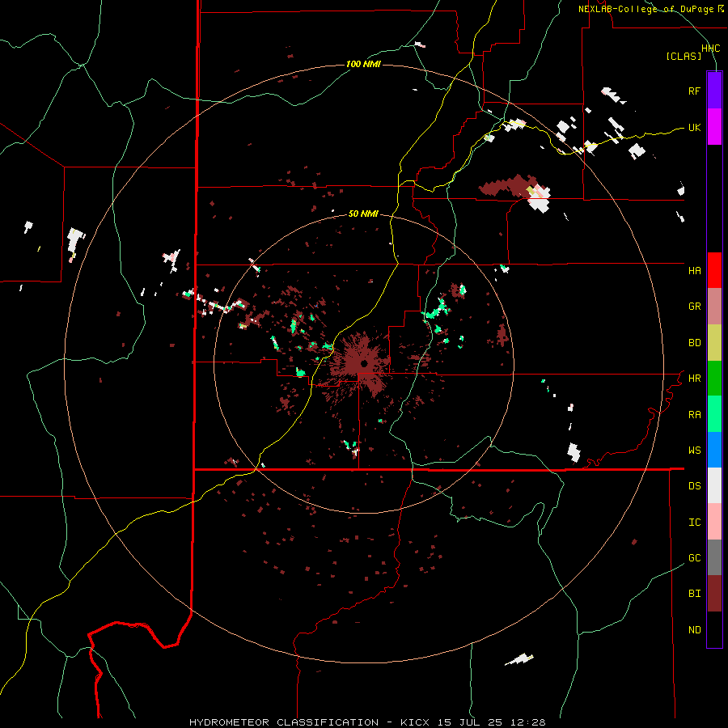Click the red HA legend swatch
Viewport: 728px width, 728px height.
pyautogui.click(x=714, y=270)
